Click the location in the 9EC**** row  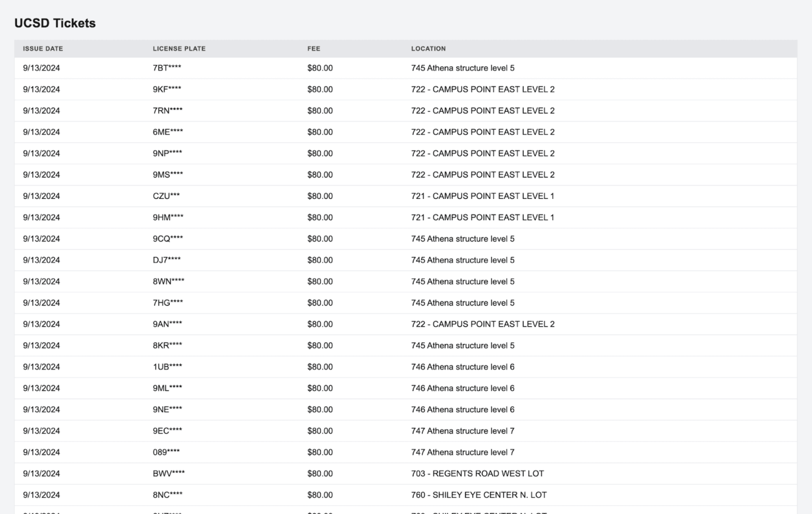(x=463, y=431)
